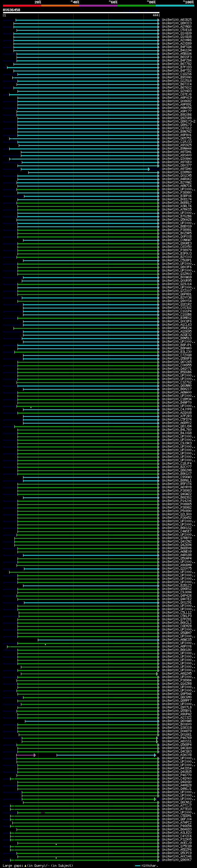This screenshot has height=868, width=197.
Task: Click the red 20% identity legend bar
Action: 22,6
